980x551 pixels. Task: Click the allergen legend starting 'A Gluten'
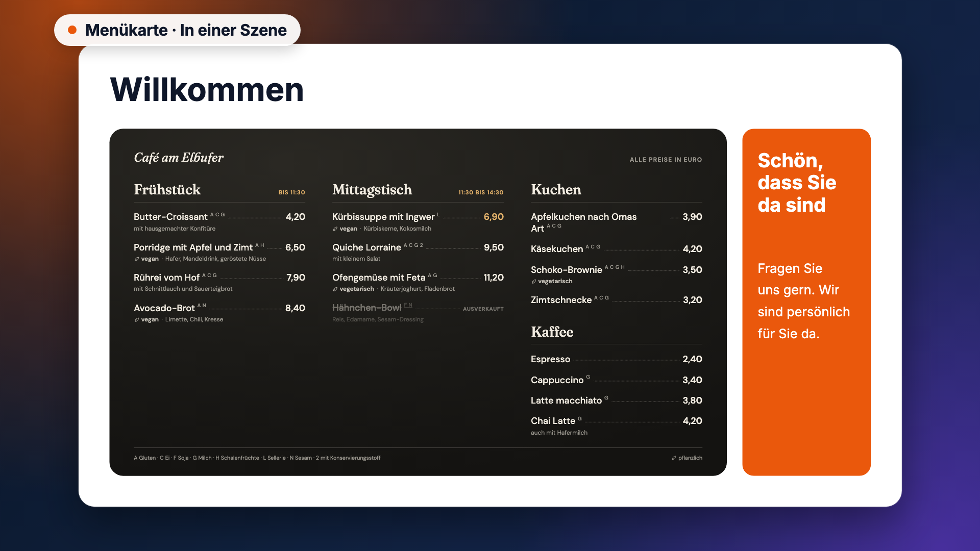click(x=257, y=458)
